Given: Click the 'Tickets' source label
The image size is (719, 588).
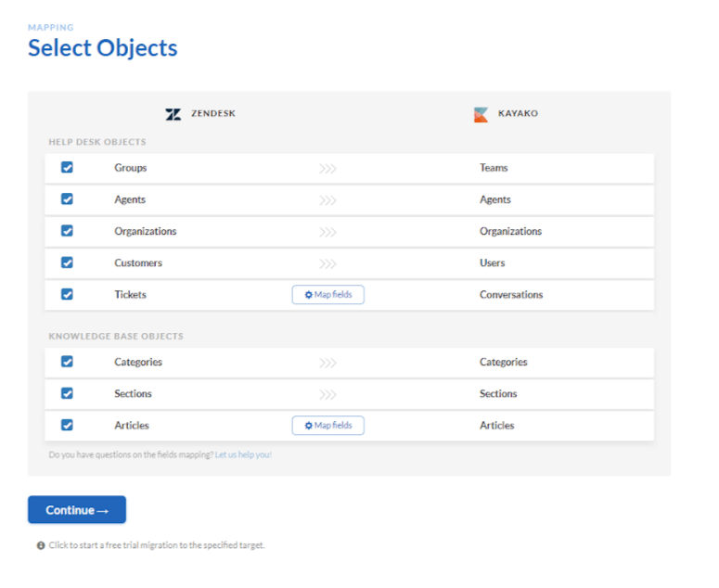Looking at the screenshot, I should point(130,295).
